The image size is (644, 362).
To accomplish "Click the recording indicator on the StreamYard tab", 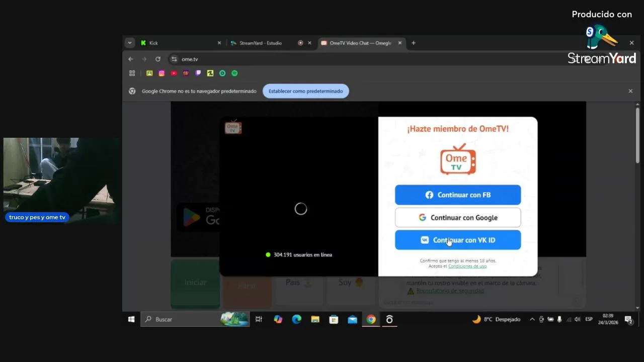I will click(300, 43).
